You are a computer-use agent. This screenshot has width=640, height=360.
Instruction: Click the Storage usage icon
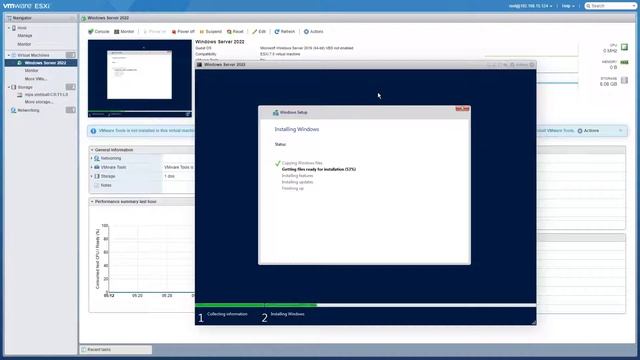click(624, 80)
